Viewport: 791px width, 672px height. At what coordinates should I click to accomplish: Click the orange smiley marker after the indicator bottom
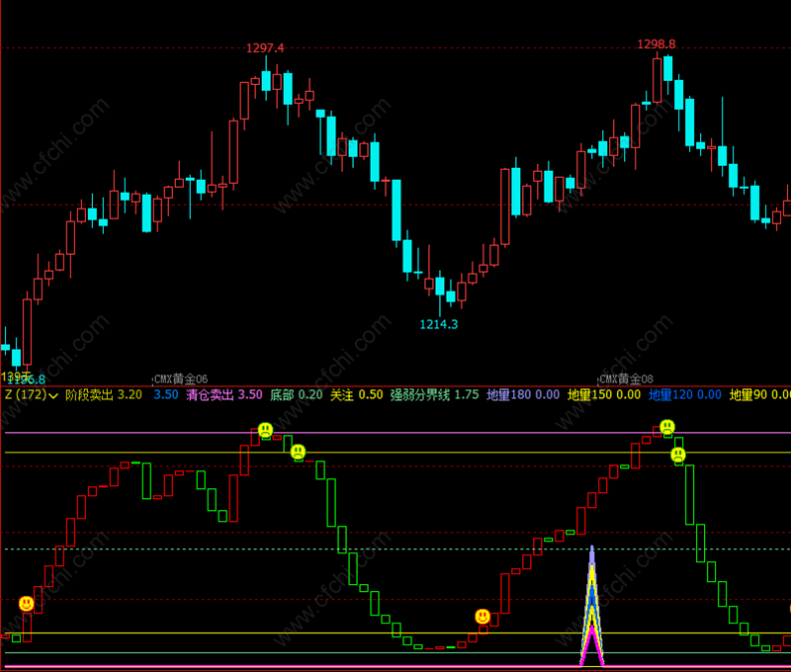click(483, 616)
